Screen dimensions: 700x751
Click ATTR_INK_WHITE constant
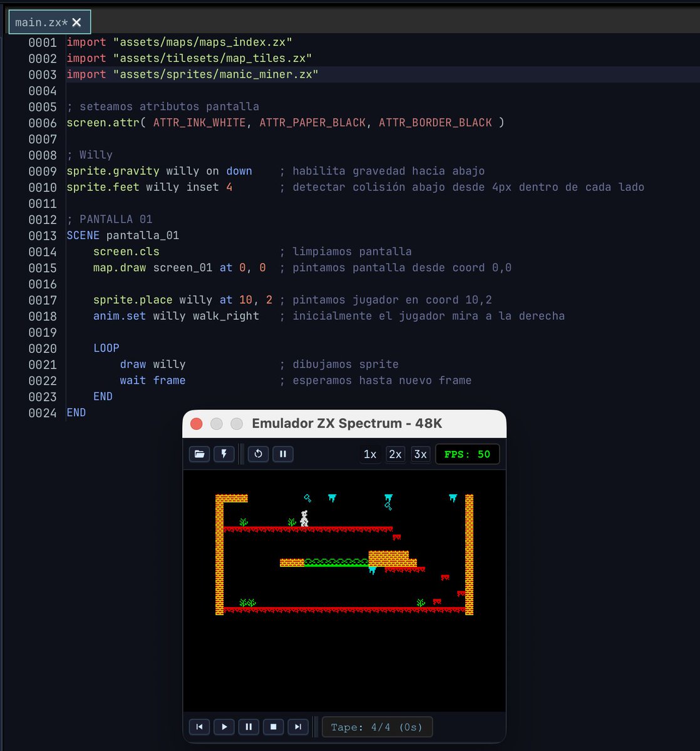[x=200, y=123]
